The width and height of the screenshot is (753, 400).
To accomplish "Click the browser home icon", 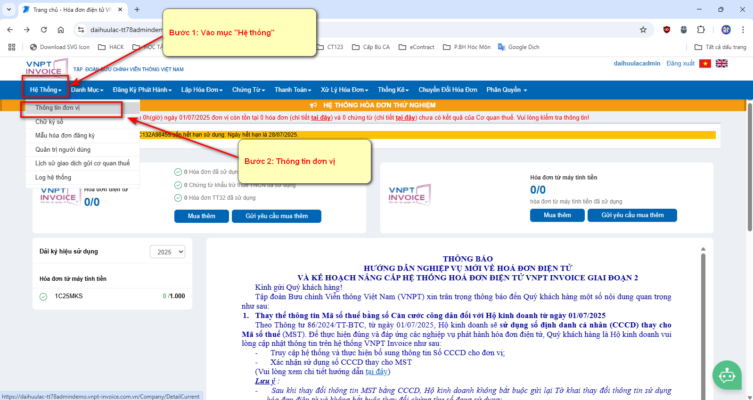I will 61,30.
